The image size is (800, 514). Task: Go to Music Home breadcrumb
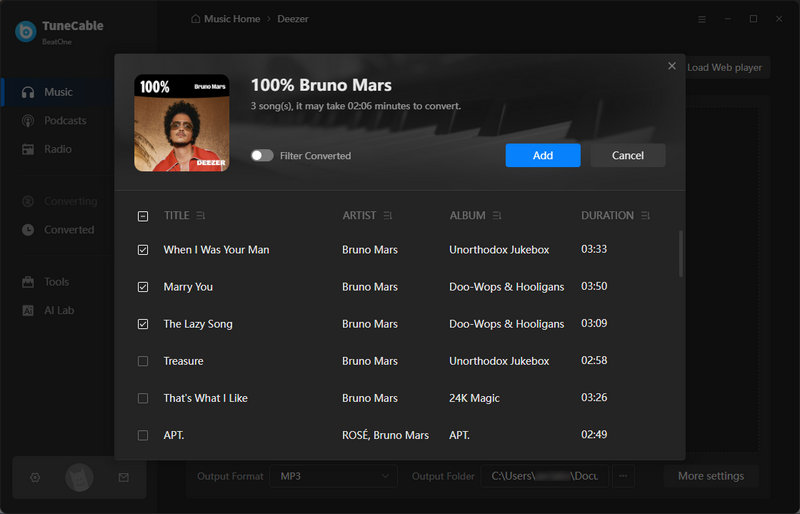coord(232,19)
